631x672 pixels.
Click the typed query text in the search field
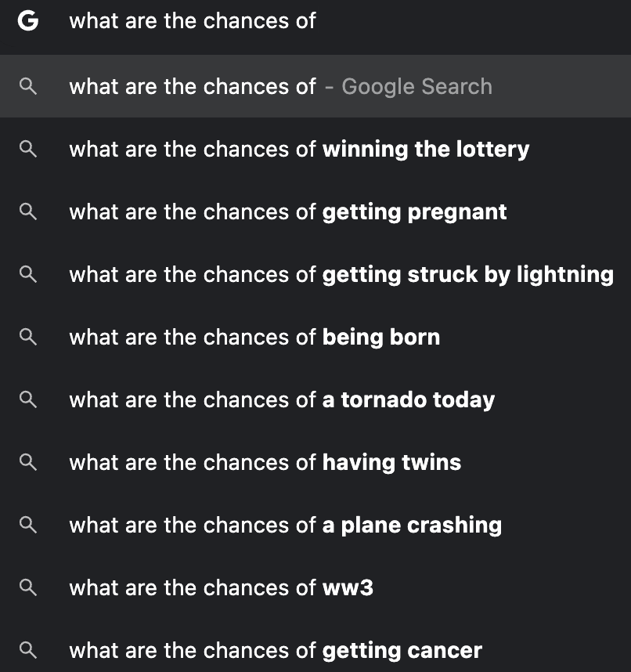193,21
